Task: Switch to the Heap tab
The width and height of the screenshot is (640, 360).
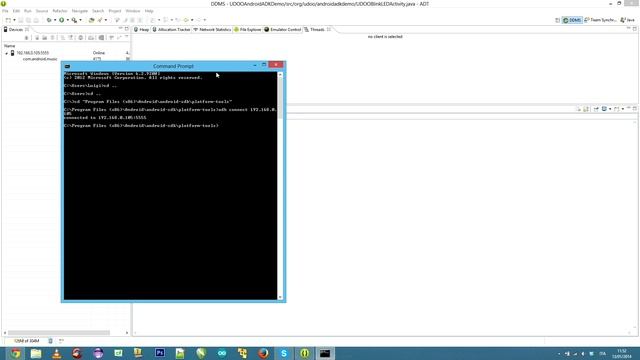Action: click(141, 29)
